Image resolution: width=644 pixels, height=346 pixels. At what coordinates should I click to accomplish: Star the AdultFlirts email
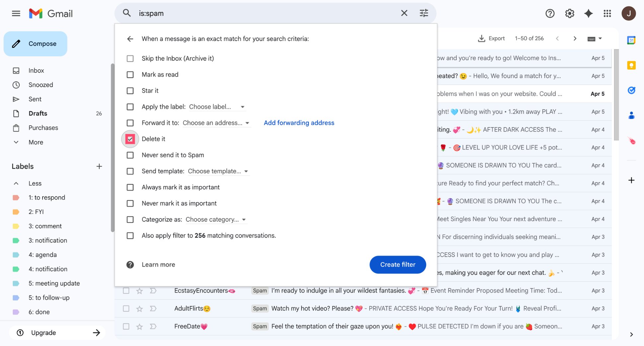(x=140, y=309)
